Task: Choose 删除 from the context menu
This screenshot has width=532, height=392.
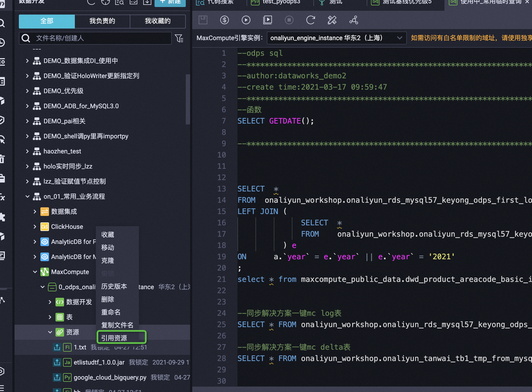Action: 108,299
